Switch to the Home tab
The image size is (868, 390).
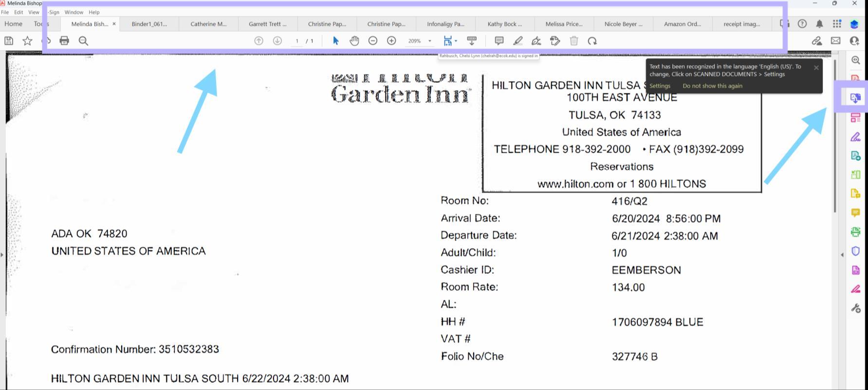pos(13,24)
